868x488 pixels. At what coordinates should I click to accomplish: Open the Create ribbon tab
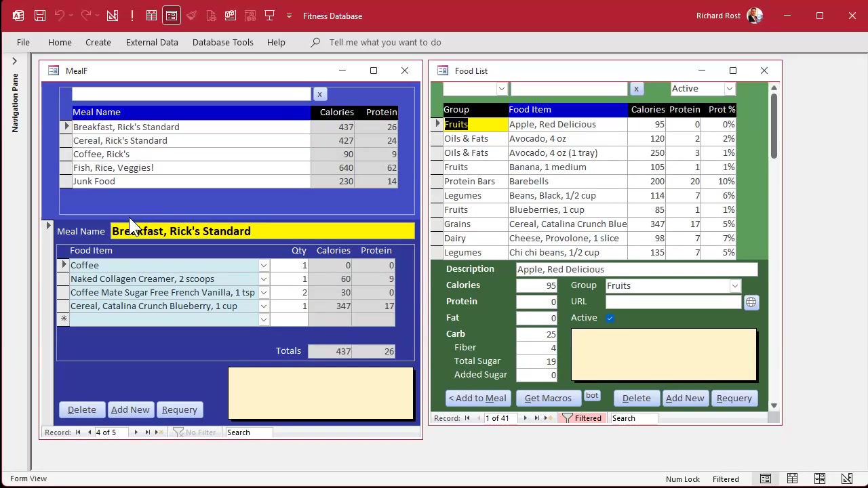pos(98,42)
